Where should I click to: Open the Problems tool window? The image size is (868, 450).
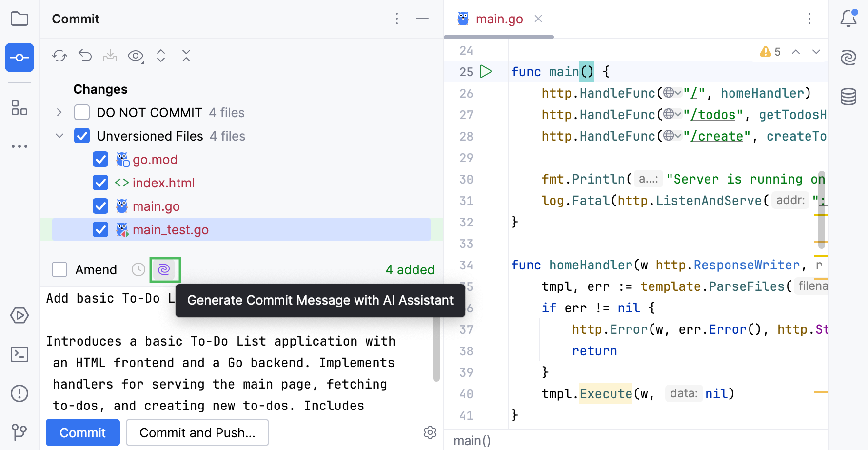19,393
